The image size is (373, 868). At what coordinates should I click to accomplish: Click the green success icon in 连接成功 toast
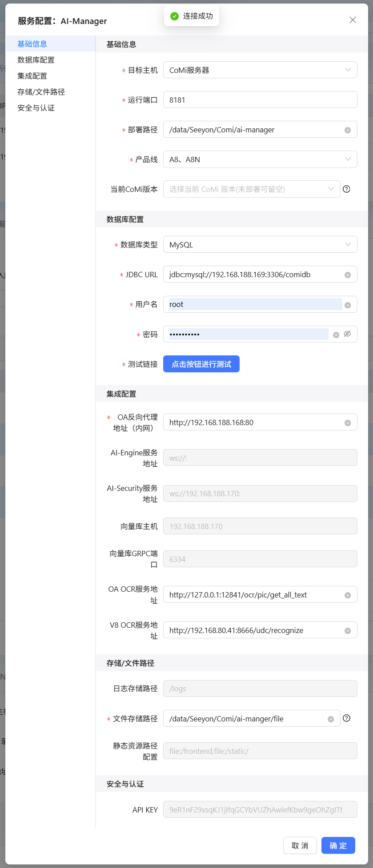[x=174, y=16]
